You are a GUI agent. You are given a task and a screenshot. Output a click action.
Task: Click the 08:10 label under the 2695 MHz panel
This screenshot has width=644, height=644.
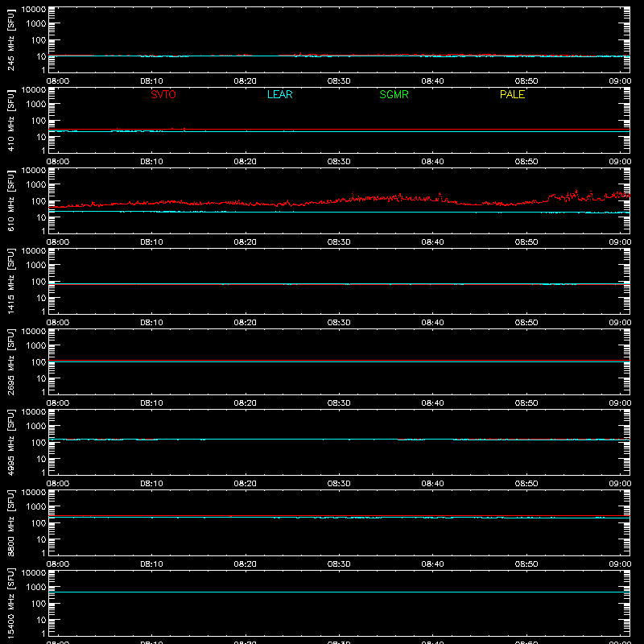click(x=151, y=403)
